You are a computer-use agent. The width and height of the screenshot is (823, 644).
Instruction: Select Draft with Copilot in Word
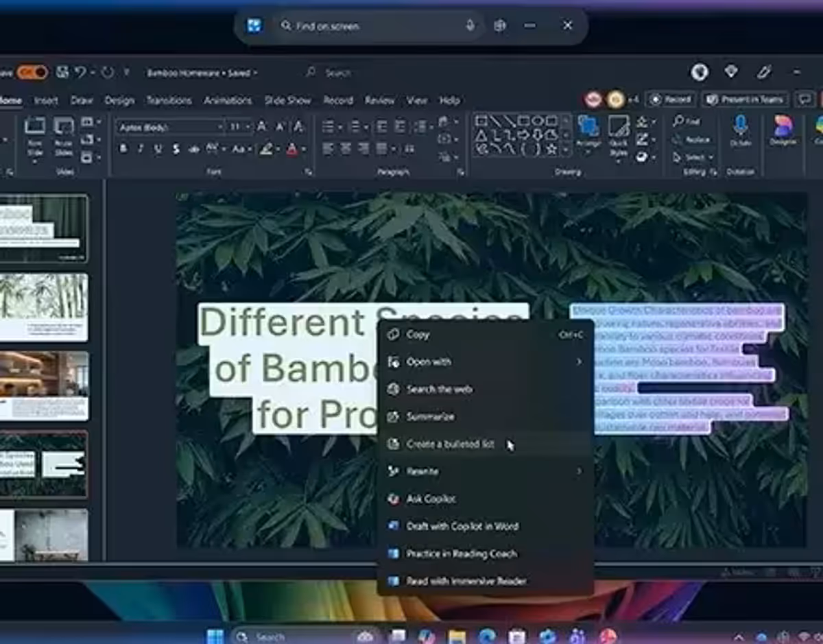click(485, 527)
